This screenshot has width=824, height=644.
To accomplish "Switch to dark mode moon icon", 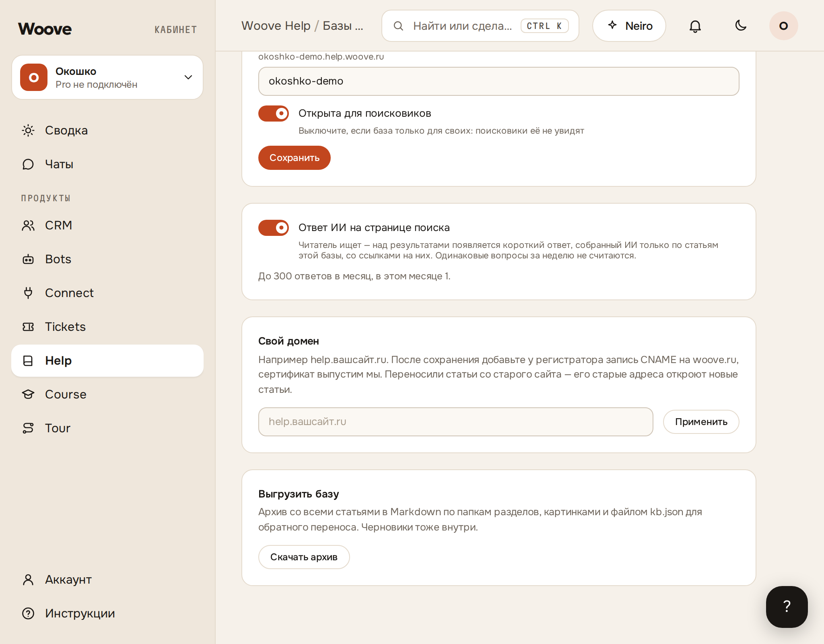I will (741, 26).
